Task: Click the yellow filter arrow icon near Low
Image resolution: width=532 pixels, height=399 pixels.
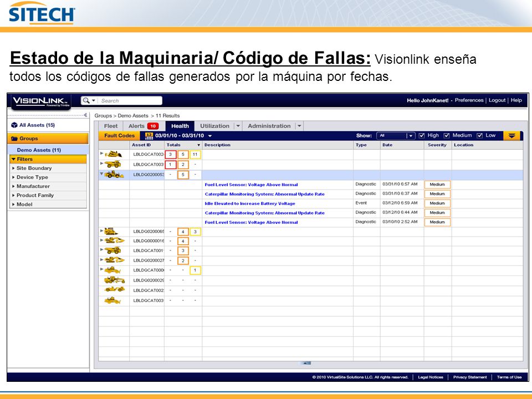Action: [511, 136]
